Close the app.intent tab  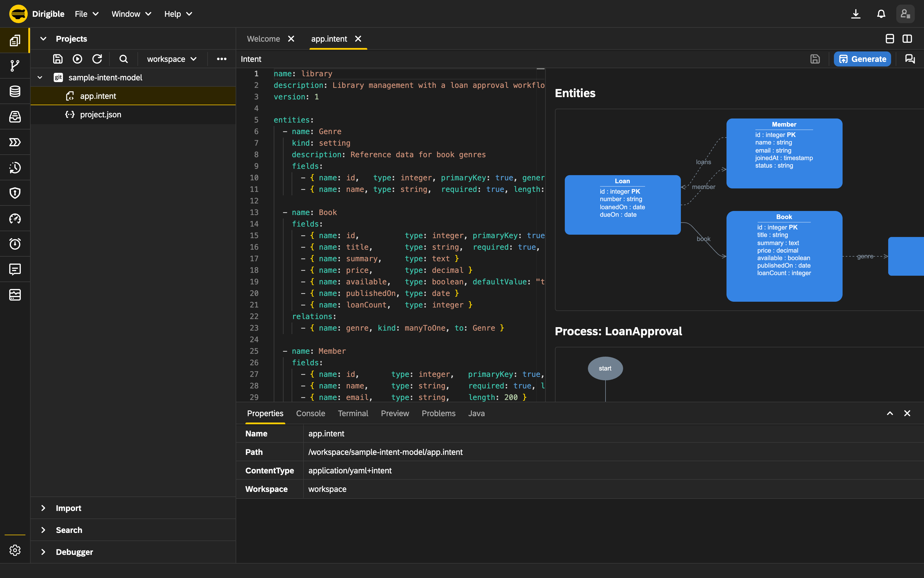click(x=358, y=39)
